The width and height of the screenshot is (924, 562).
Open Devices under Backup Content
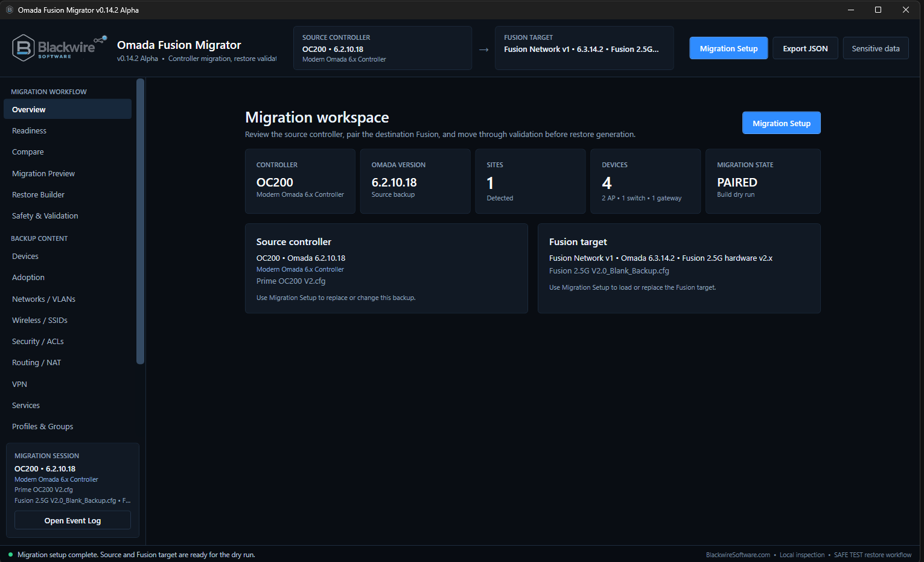click(x=68, y=256)
